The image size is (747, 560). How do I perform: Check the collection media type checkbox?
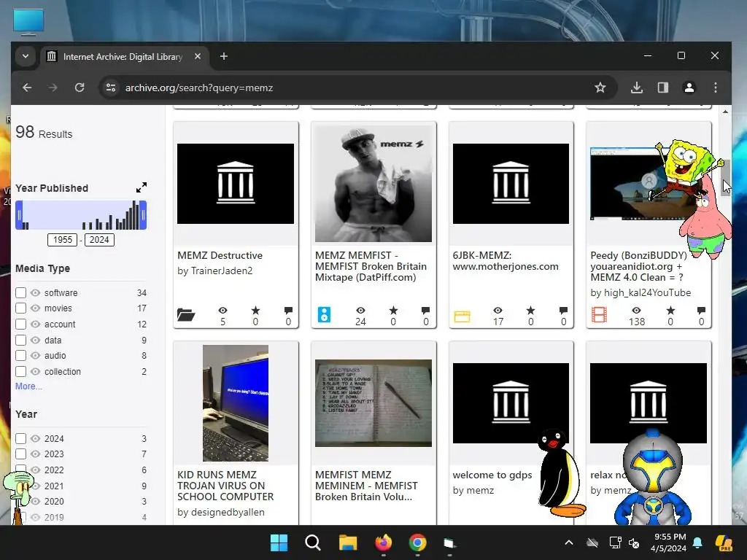pos(20,371)
